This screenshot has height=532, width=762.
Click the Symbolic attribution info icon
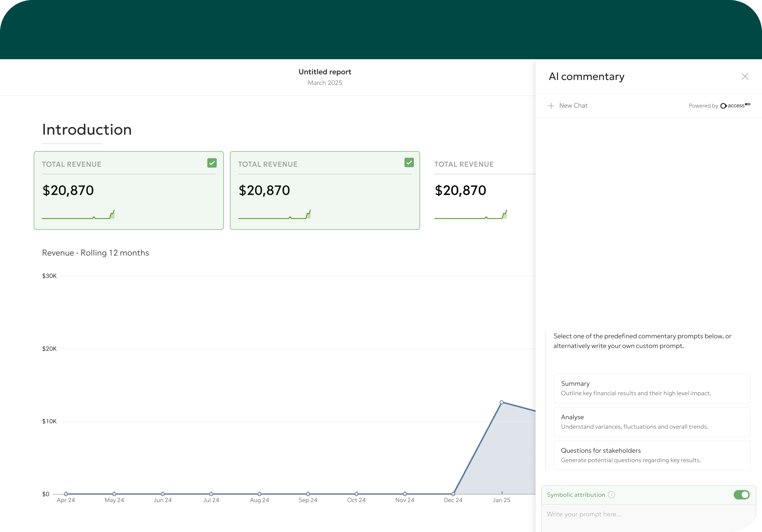pos(611,495)
